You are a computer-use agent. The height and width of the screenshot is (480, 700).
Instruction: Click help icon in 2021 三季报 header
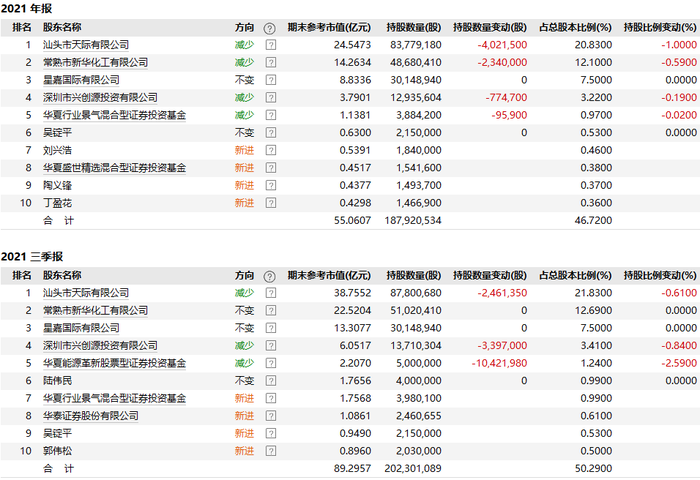(269, 277)
